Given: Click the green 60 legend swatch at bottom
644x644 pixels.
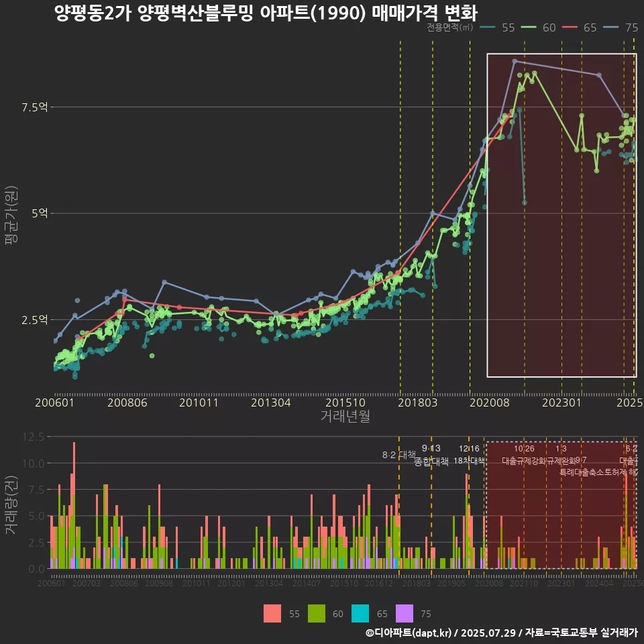Looking at the screenshot, I should (316, 614).
